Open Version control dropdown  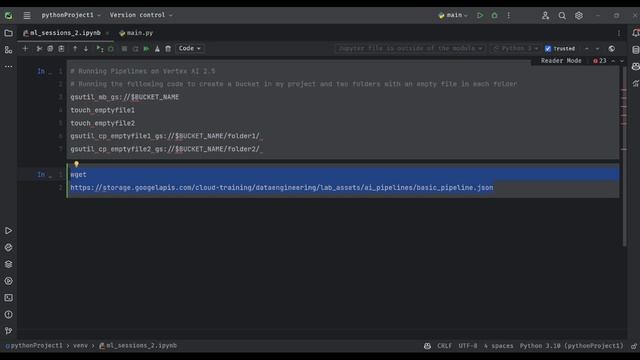(141, 15)
